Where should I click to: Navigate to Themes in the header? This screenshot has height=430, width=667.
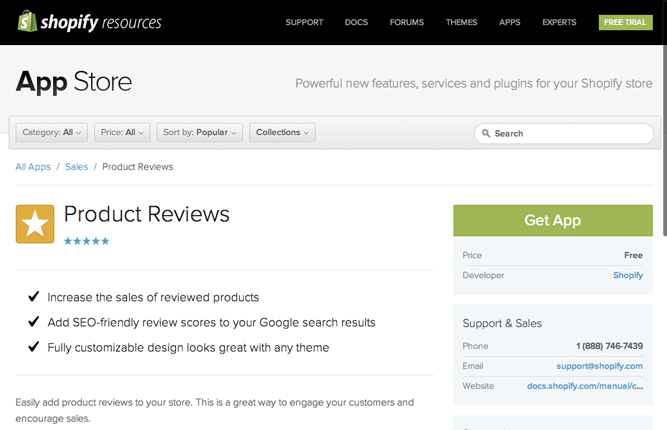[461, 22]
